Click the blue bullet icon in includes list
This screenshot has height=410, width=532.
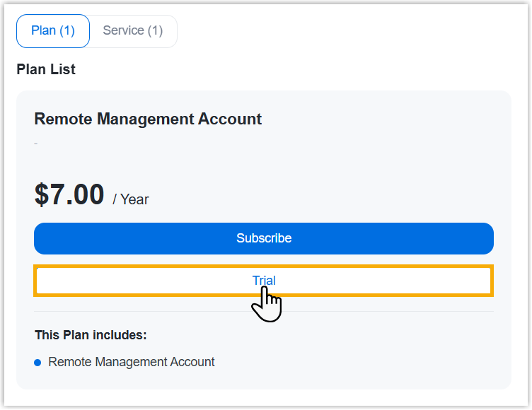[x=37, y=363]
